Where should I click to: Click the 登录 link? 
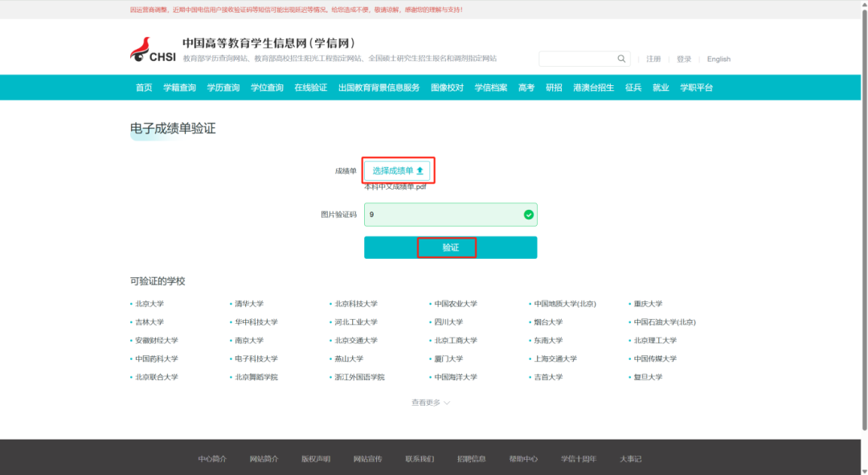(x=684, y=59)
